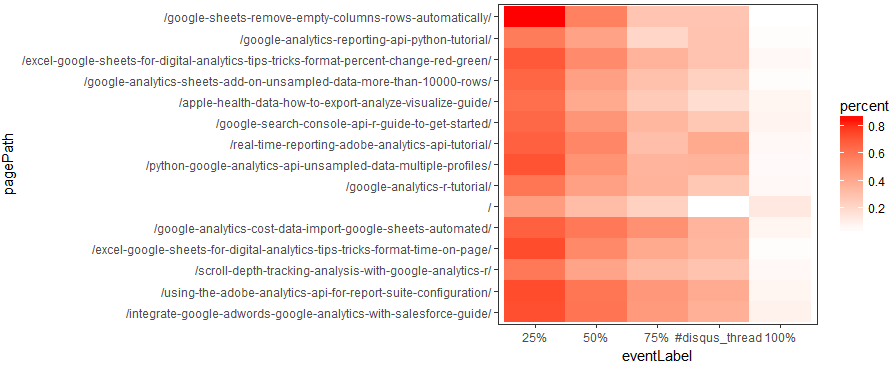Click the /google-analytics-reporting-api-python-tutorial/ label
Viewport: 890px width, 365px height.
366,39
